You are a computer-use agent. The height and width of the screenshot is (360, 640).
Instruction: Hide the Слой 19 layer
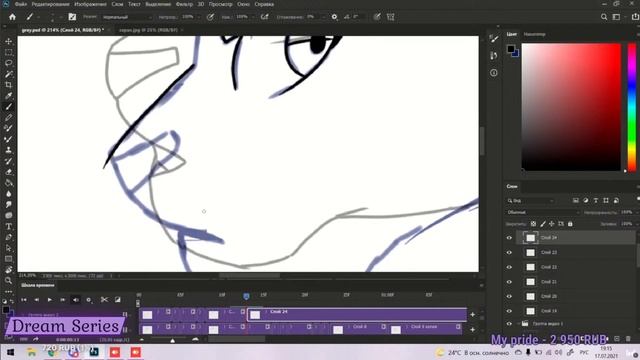[509, 311]
